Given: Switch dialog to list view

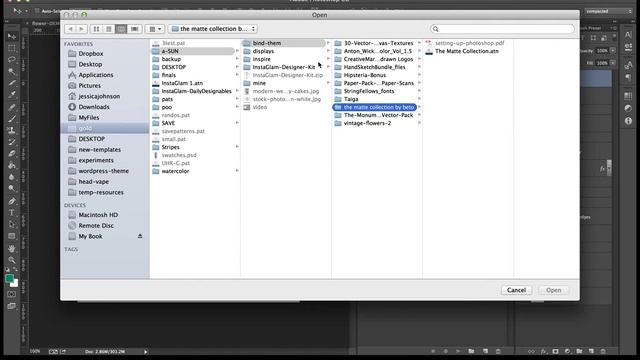Looking at the screenshot, I should tap(109, 29).
